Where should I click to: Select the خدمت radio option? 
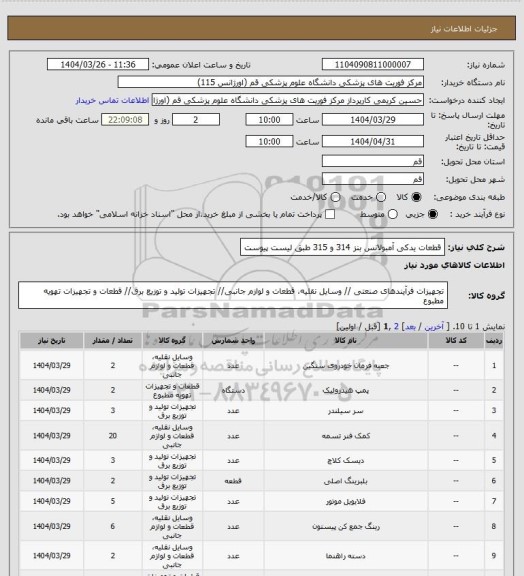[x=381, y=197]
